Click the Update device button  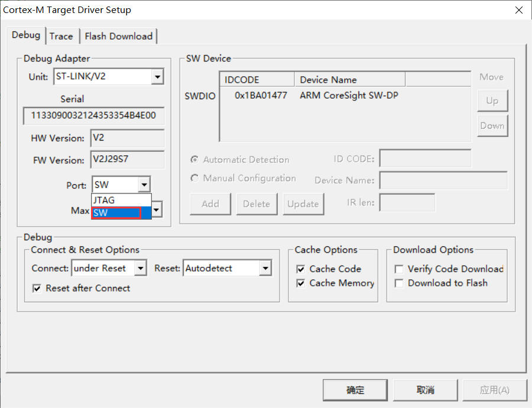coord(303,204)
